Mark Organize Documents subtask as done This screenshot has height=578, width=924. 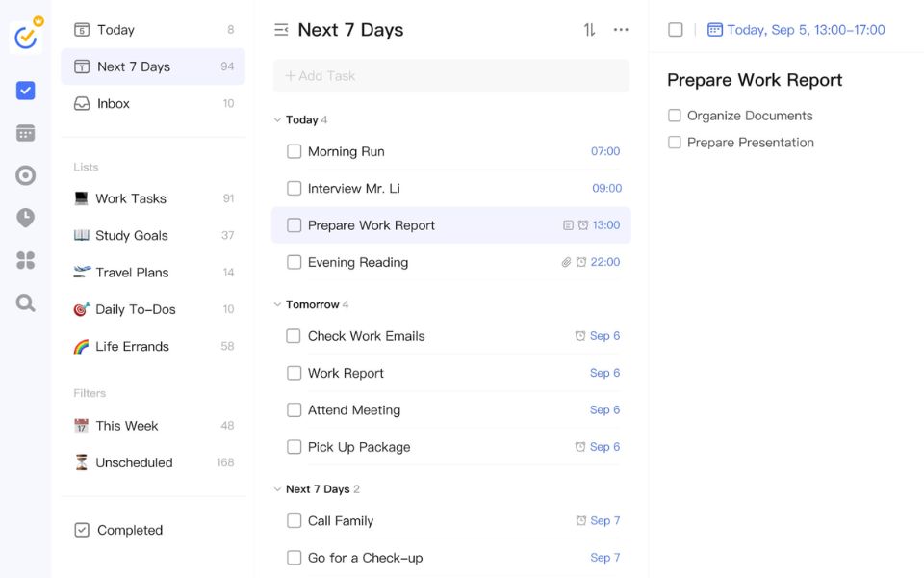[x=675, y=116]
